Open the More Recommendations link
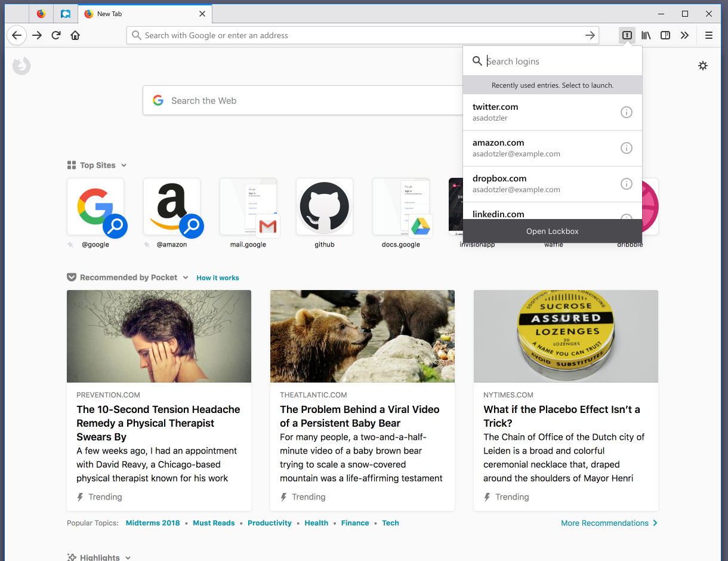 pos(604,523)
